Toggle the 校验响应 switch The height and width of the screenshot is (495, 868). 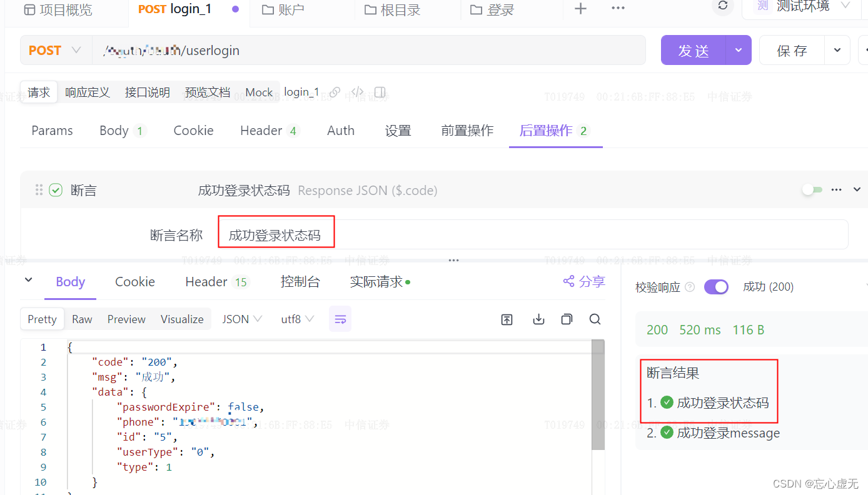pos(716,287)
